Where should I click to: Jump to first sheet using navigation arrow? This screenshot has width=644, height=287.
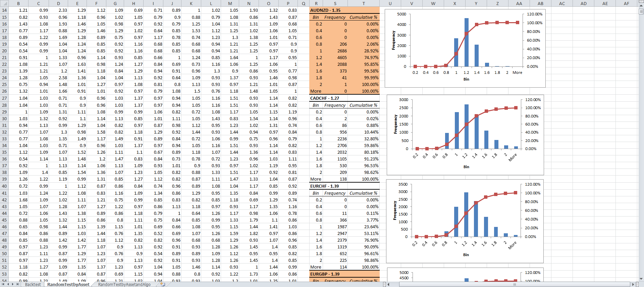3,284
